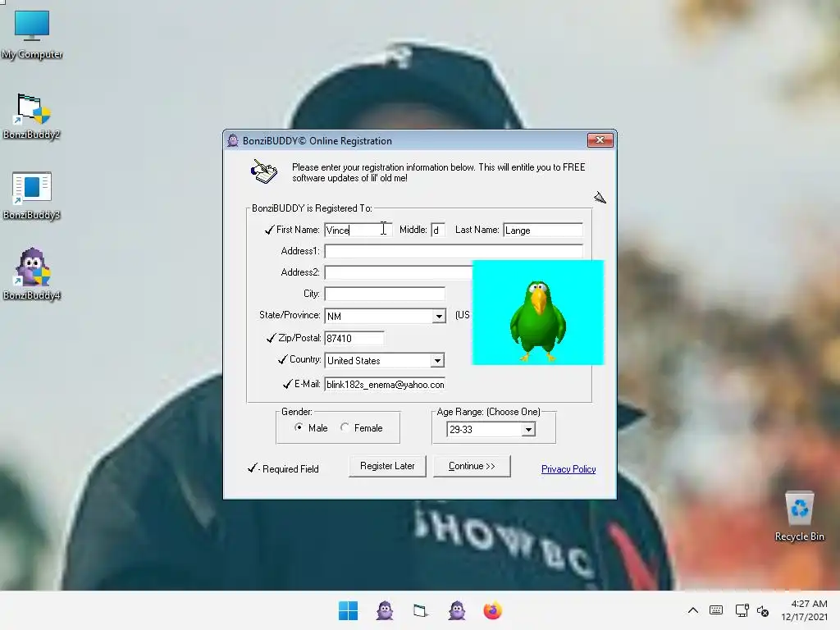
Task: Select the Male gender radio button
Action: click(x=299, y=427)
